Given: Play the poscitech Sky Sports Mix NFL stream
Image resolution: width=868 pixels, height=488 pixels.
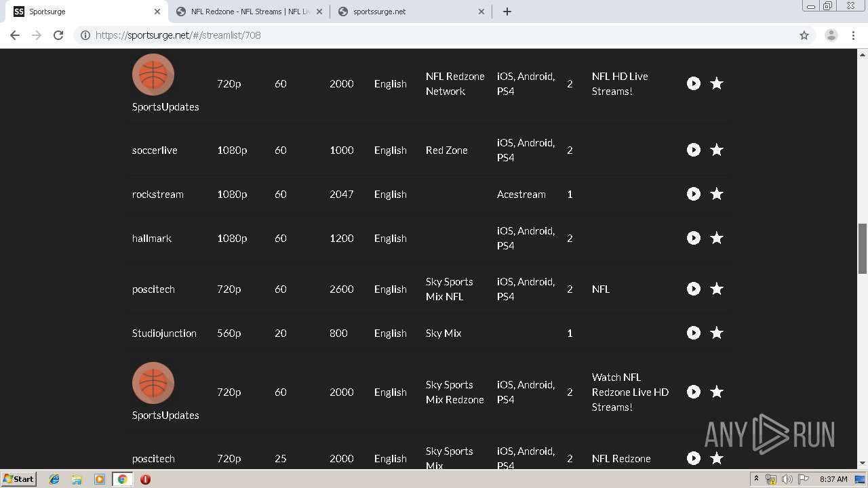Looking at the screenshot, I should point(693,289).
